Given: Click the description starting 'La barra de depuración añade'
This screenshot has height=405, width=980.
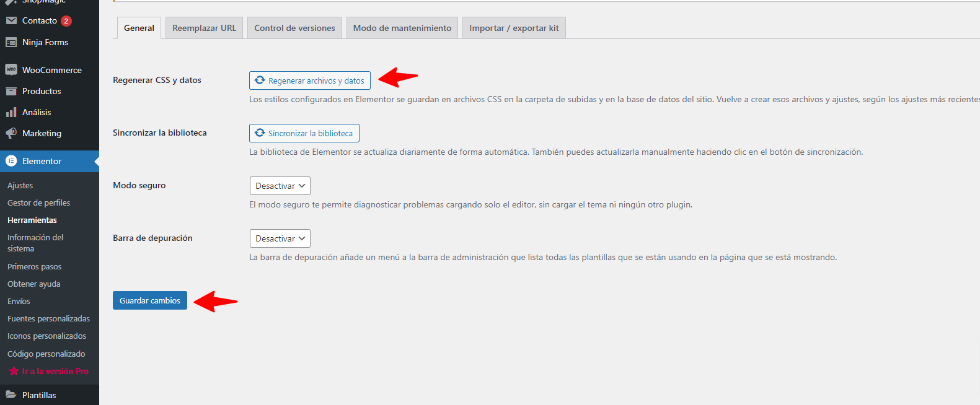Looking at the screenshot, I should (543, 257).
